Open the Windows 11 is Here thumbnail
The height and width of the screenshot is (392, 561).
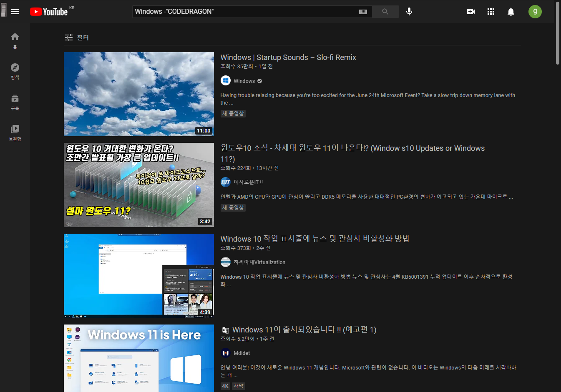point(139,358)
